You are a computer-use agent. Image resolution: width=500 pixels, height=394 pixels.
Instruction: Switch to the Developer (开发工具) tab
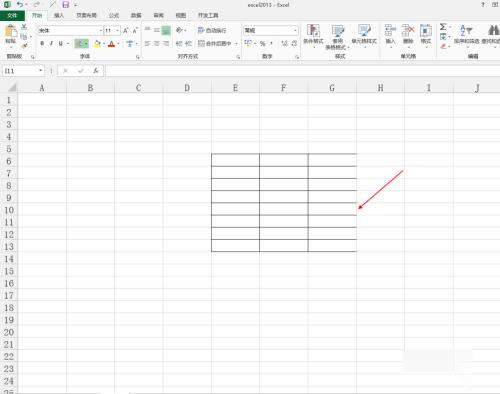coord(208,15)
